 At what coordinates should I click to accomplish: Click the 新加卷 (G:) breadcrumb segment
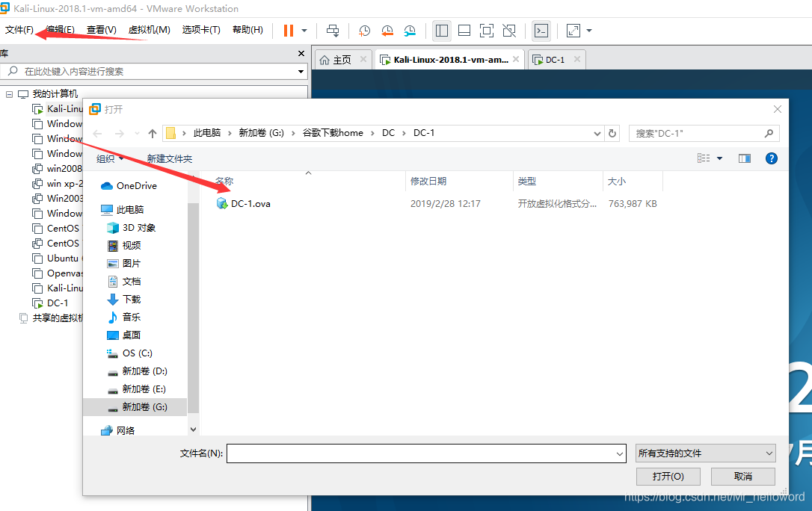(x=261, y=133)
